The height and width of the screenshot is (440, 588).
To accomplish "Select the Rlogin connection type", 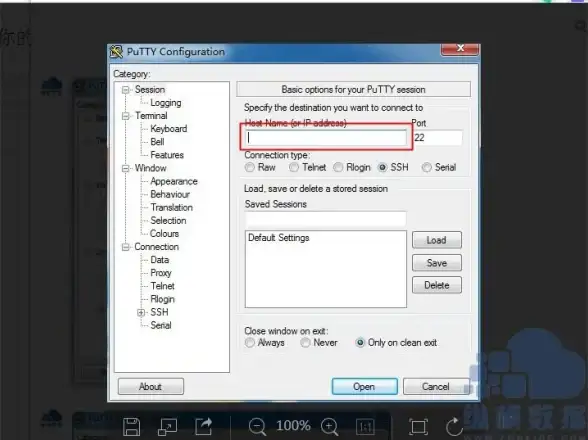I will point(338,167).
